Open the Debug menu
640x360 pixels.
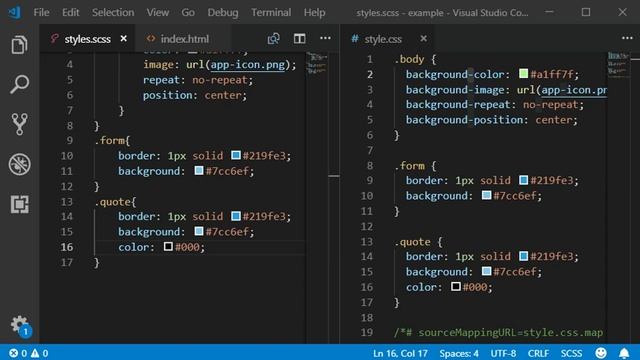(x=223, y=13)
